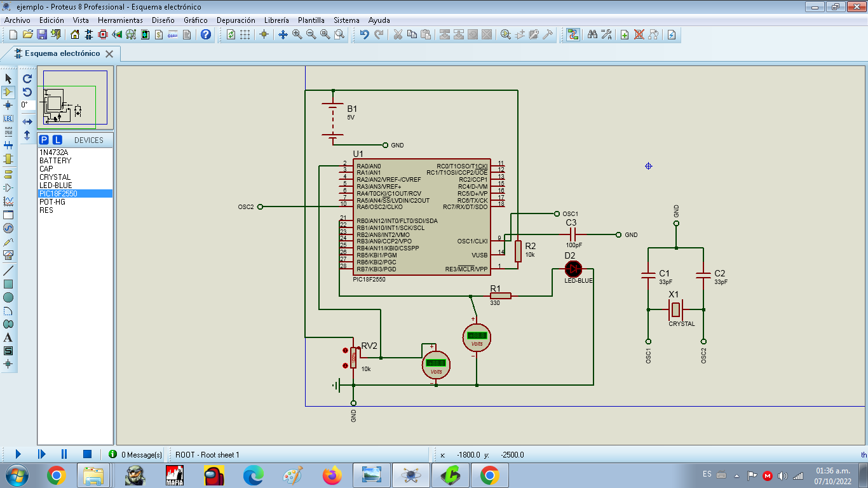This screenshot has height=488, width=868.
Task: Open the Librería menu
Action: coord(276,20)
